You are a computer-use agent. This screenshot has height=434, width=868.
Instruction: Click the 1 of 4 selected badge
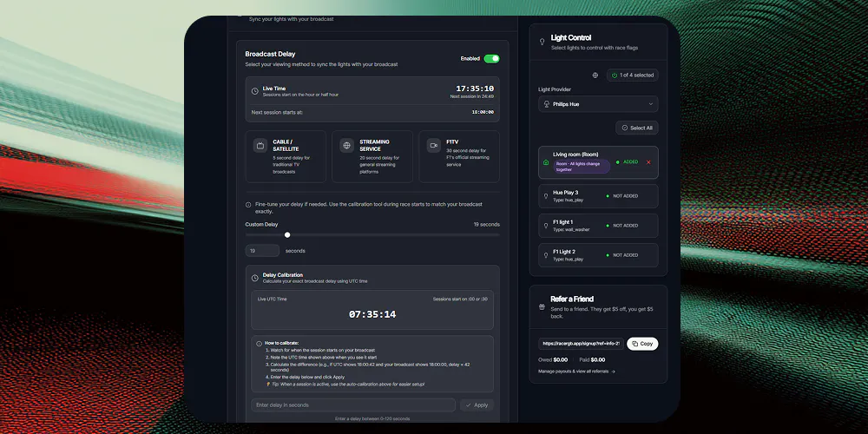(633, 76)
